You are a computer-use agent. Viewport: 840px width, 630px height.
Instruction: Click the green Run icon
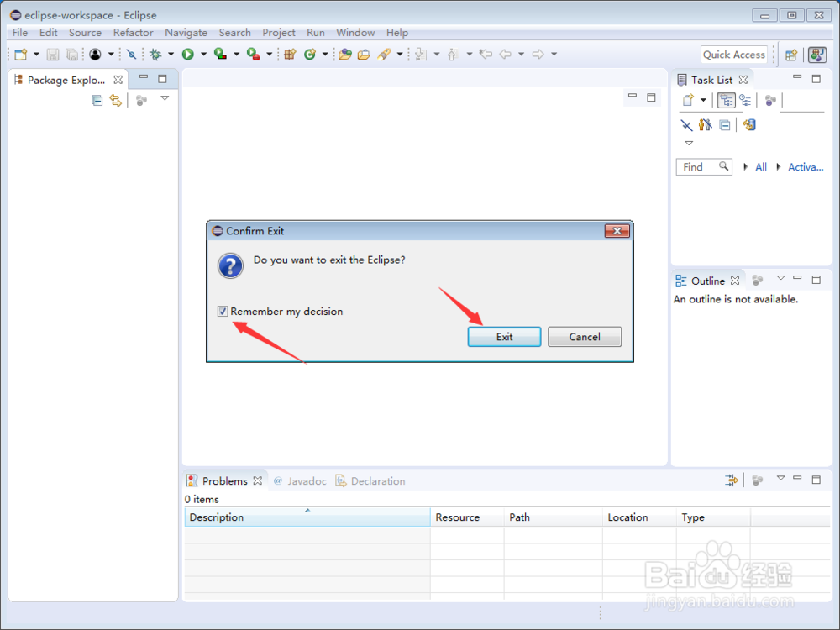click(x=188, y=54)
